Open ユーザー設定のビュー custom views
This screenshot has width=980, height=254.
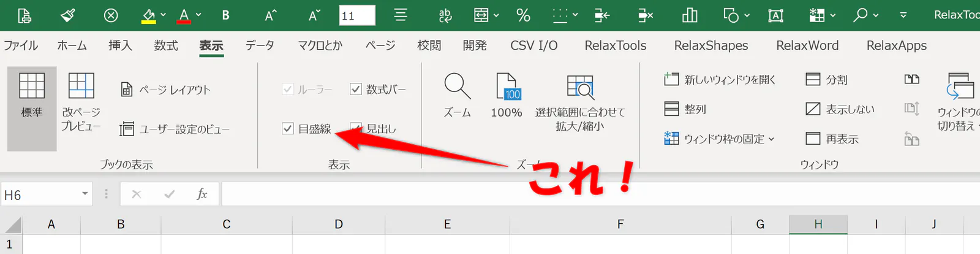(175, 129)
